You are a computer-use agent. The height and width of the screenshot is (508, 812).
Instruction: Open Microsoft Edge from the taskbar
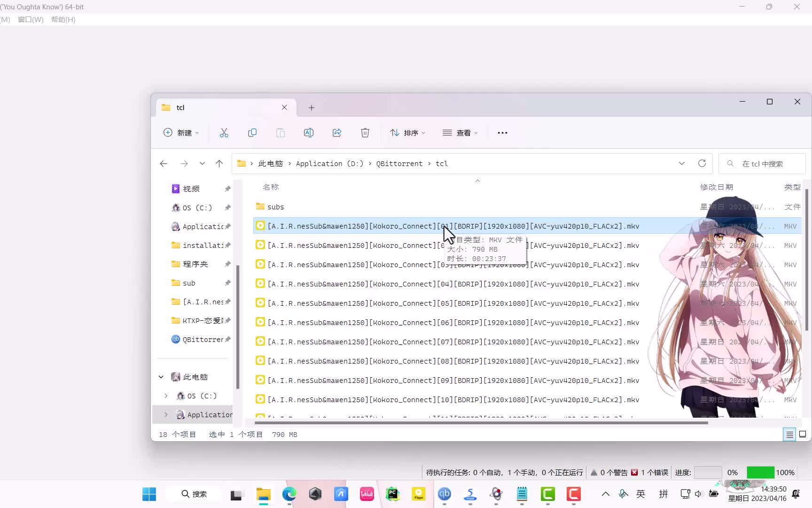click(x=289, y=494)
